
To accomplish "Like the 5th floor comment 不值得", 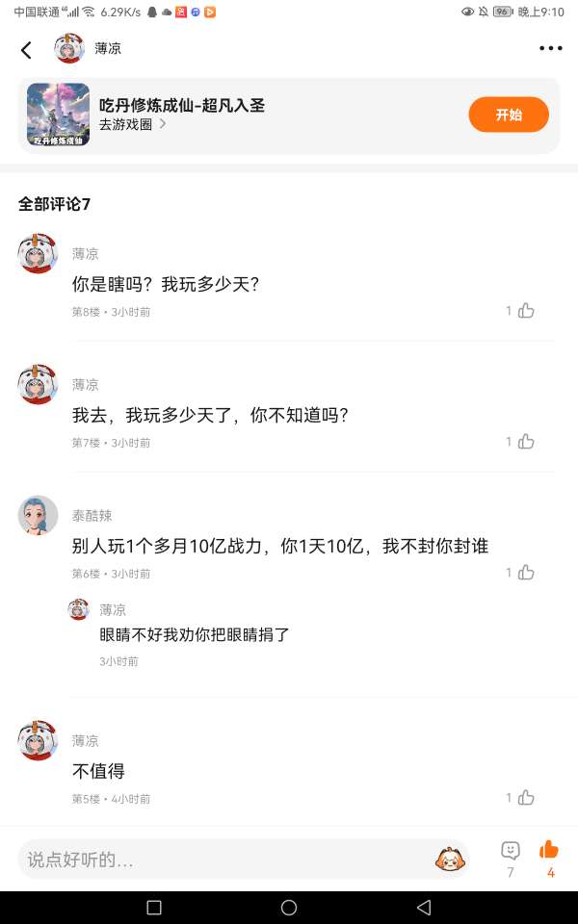I will (526, 797).
